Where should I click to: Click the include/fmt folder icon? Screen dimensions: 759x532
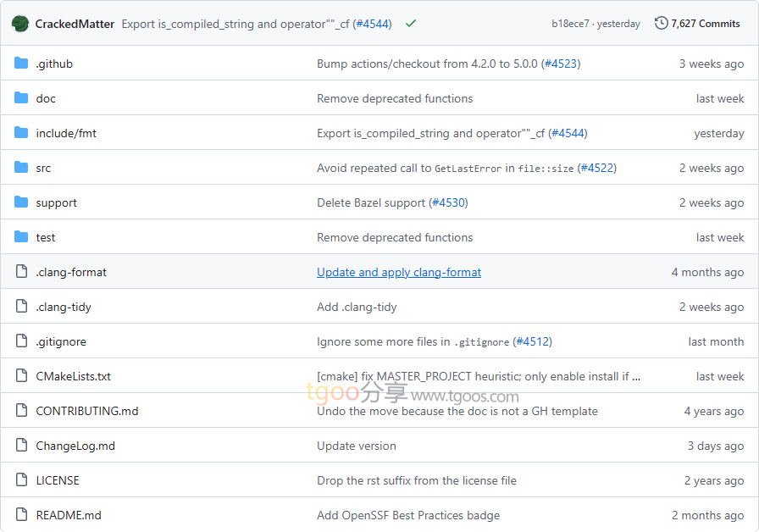click(21, 133)
